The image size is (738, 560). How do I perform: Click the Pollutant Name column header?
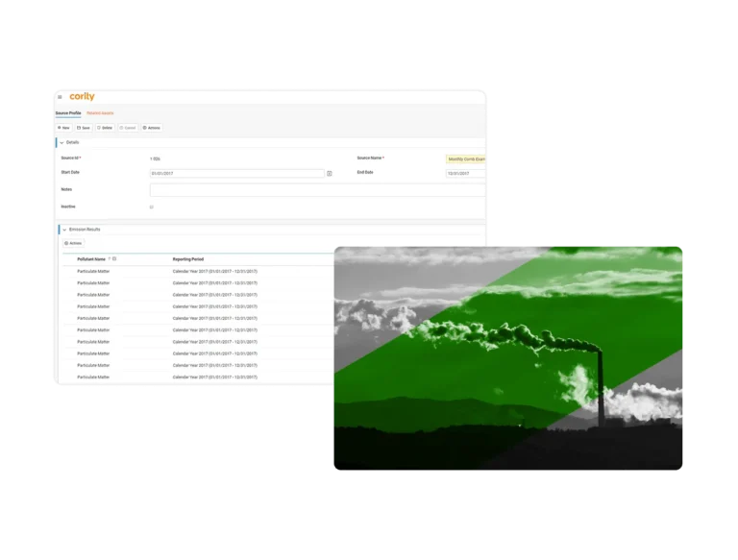91,259
